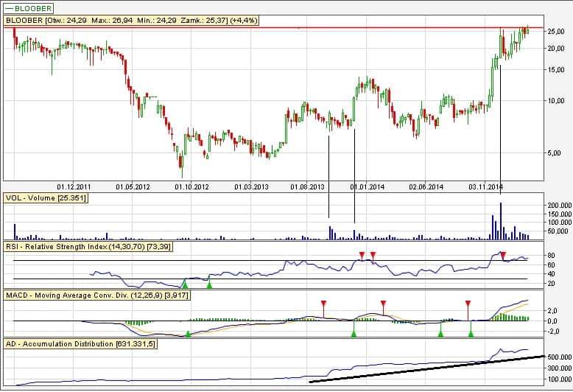This screenshot has height=392, width=573.
Task: Click the leftmost red arrow in RSI panel
Action: 362,255
